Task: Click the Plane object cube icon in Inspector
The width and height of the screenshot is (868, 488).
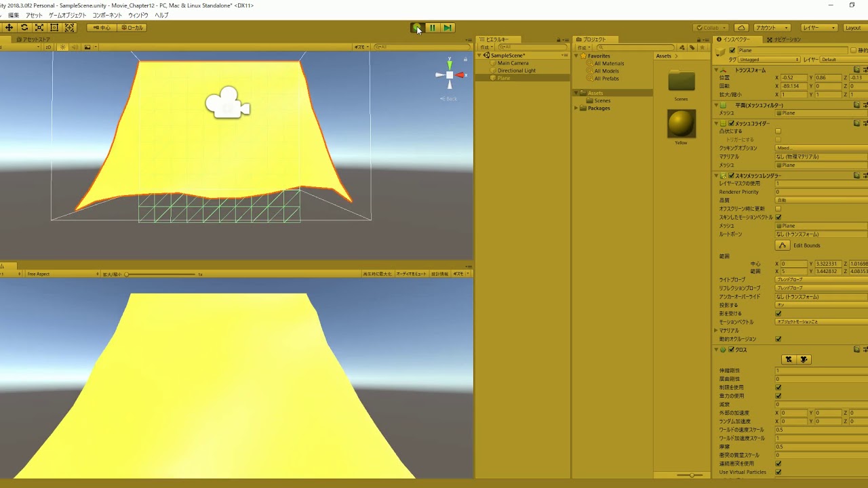Action: 721,53
